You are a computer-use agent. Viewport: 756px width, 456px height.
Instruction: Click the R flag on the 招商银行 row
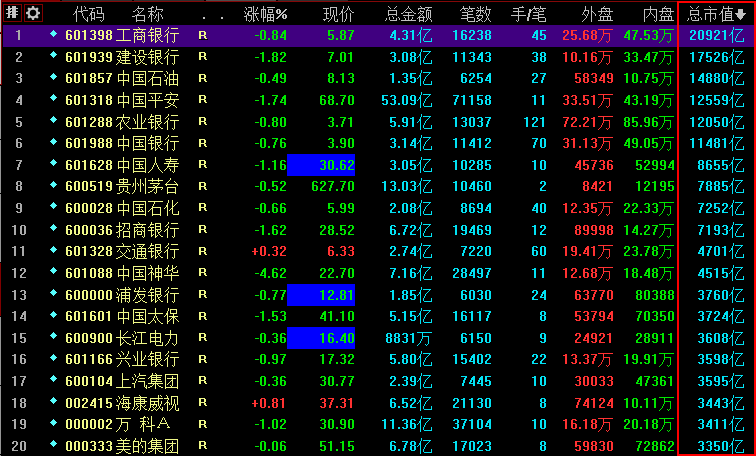202,229
